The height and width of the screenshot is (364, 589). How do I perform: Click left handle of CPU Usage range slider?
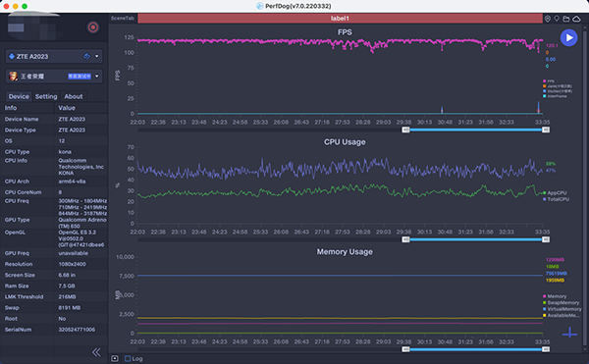pos(405,239)
